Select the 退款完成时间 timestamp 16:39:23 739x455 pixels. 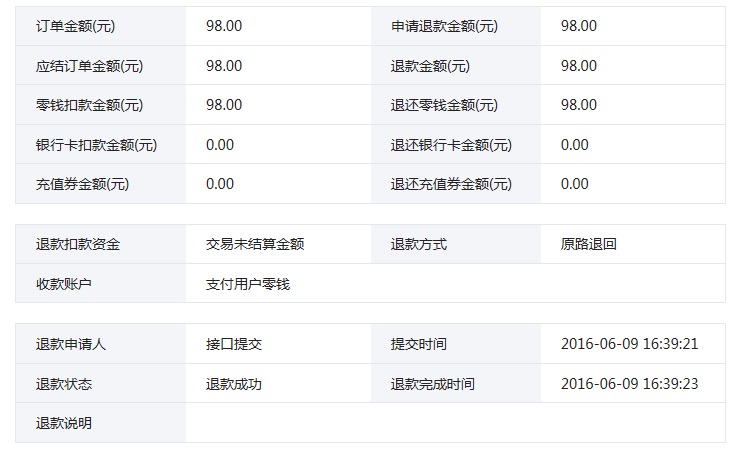[670, 384]
